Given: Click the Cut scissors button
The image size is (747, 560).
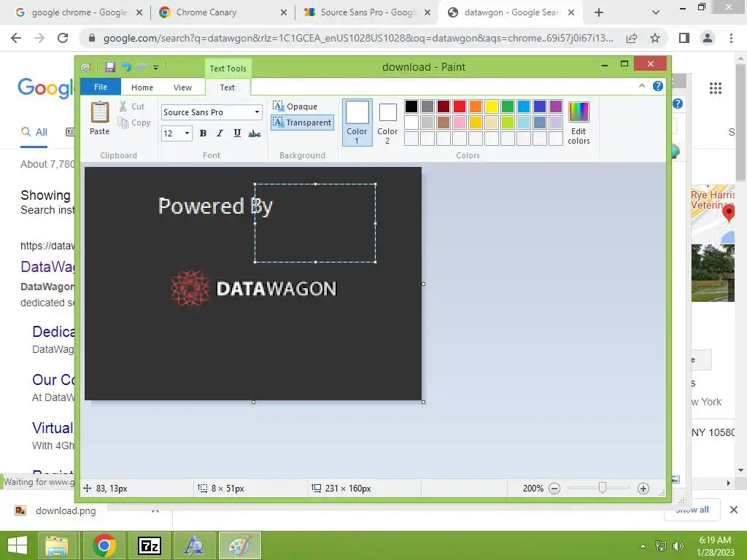Looking at the screenshot, I should (x=132, y=106).
